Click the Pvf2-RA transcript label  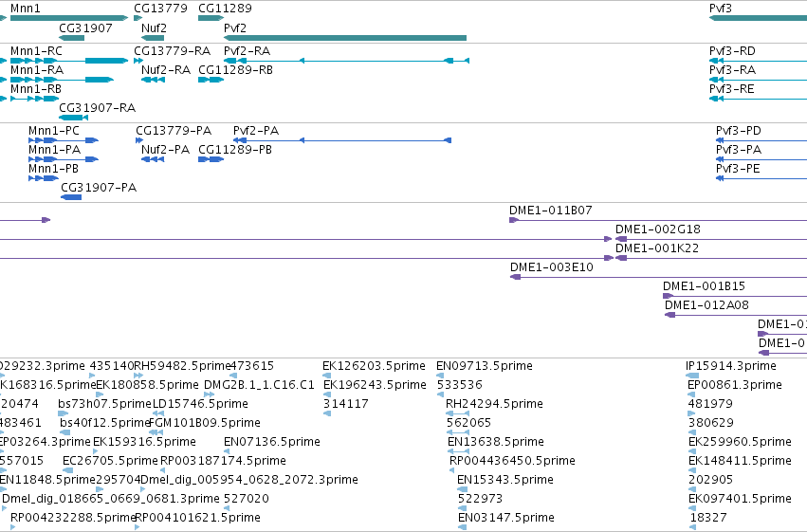(x=248, y=51)
